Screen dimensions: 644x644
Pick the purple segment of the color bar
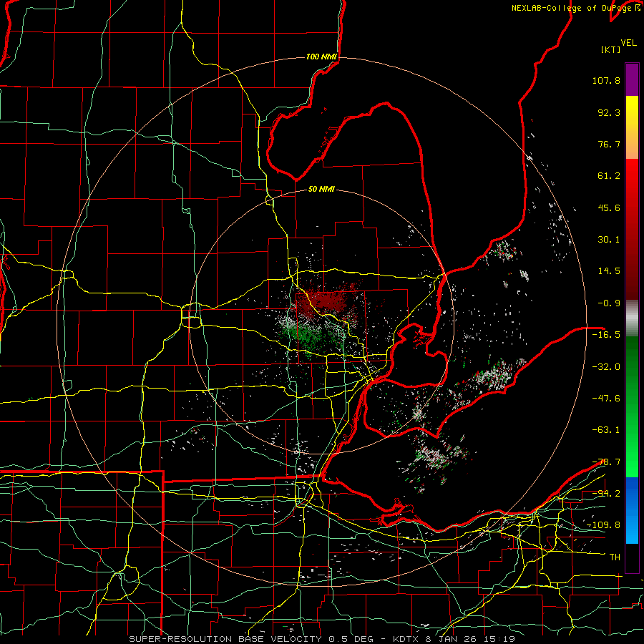(x=632, y=79)
